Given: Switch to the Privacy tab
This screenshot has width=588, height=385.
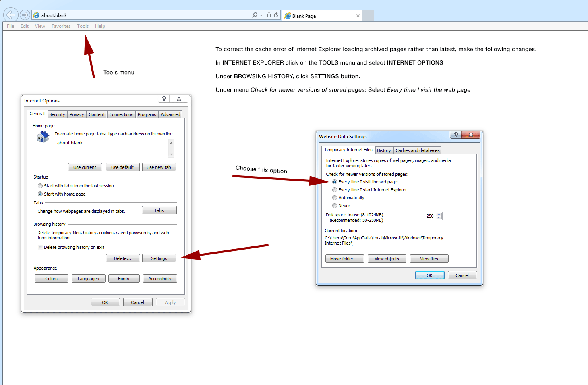Looking at the screenshot, I should tap(77, 114).
